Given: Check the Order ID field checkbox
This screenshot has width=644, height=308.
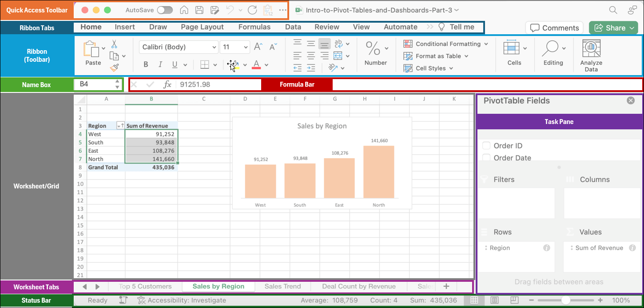Looking at the screenshot, I should click(x=486, y=146).
